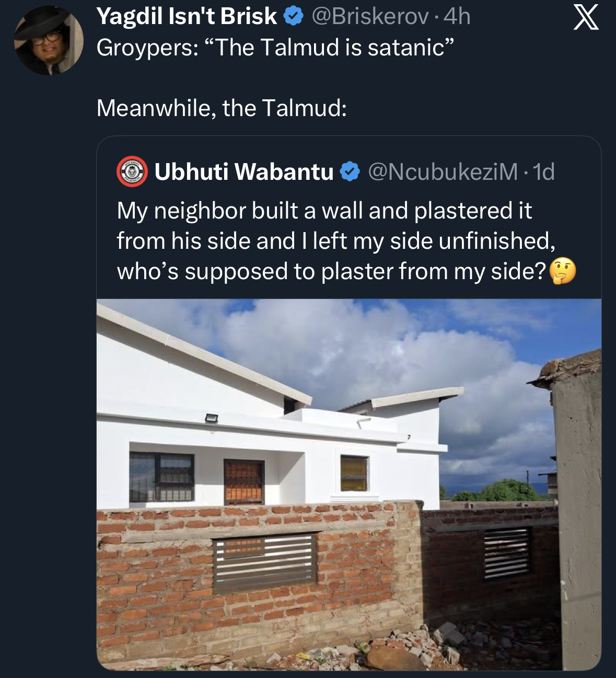616x678 pixels.
Task: Visit the @NcubukeziM handle
Action: click(x=443, y=171)
